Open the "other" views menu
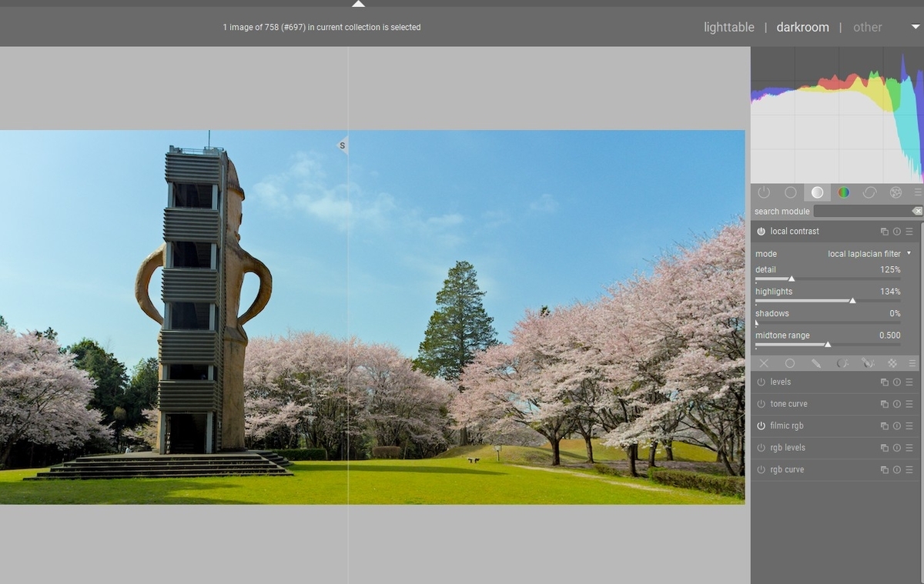The image size is (924, 584). coord(867,27)
